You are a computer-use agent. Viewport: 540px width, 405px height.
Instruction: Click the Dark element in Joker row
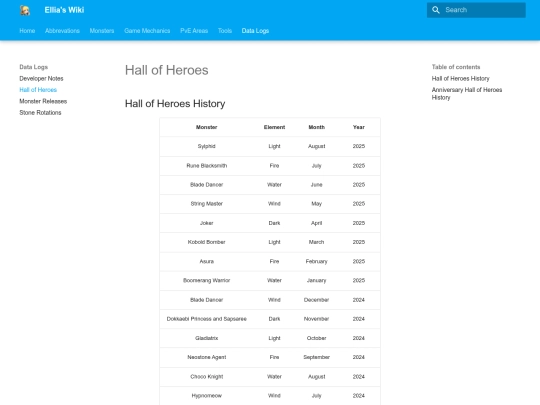(274, 223)
